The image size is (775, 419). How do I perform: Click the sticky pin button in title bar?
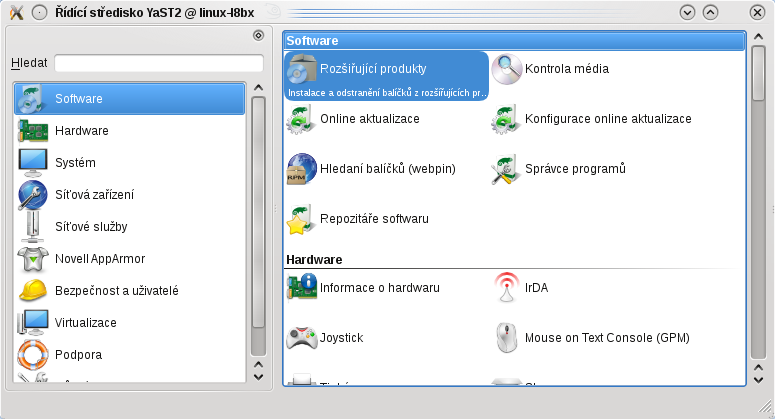(40, 12)
